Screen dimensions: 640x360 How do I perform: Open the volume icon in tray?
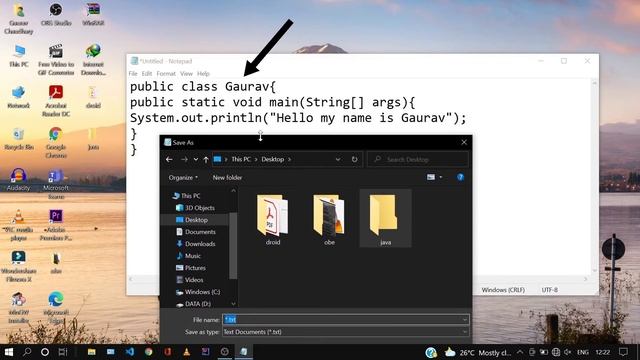(x=568, y=352)
